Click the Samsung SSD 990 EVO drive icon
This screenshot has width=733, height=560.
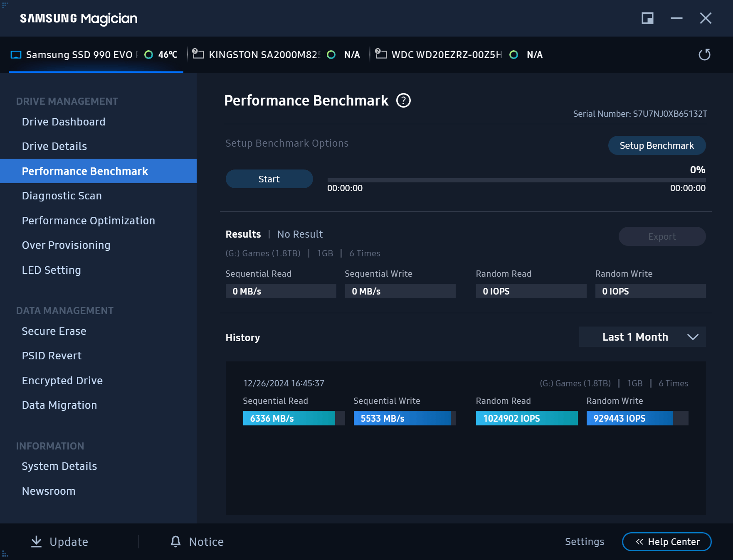point(16,55)
